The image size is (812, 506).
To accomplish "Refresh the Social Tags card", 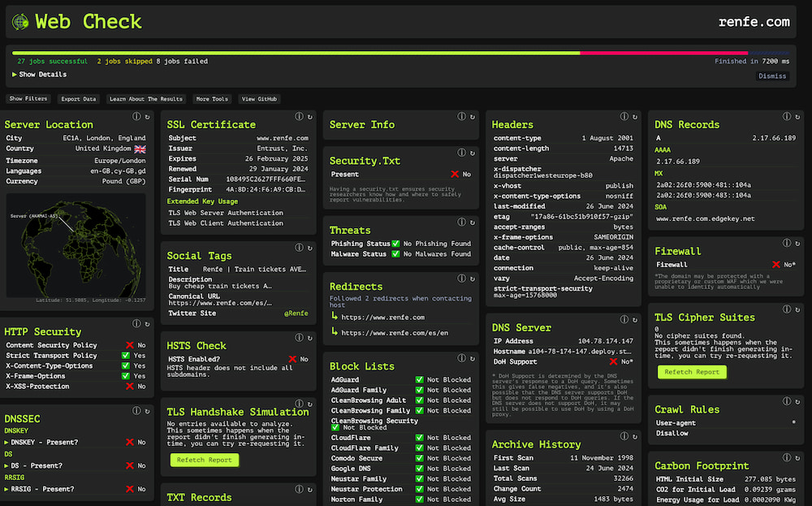I will point(310,248).
